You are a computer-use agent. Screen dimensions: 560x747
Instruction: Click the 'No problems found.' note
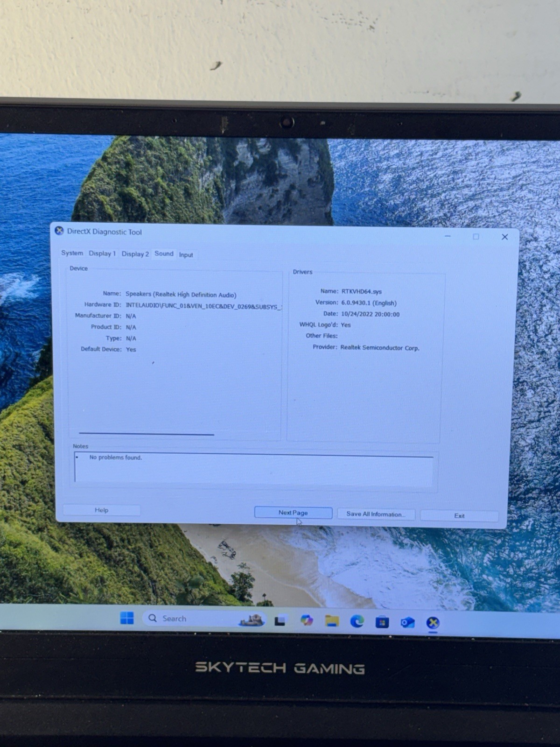[x=116, y=458]
